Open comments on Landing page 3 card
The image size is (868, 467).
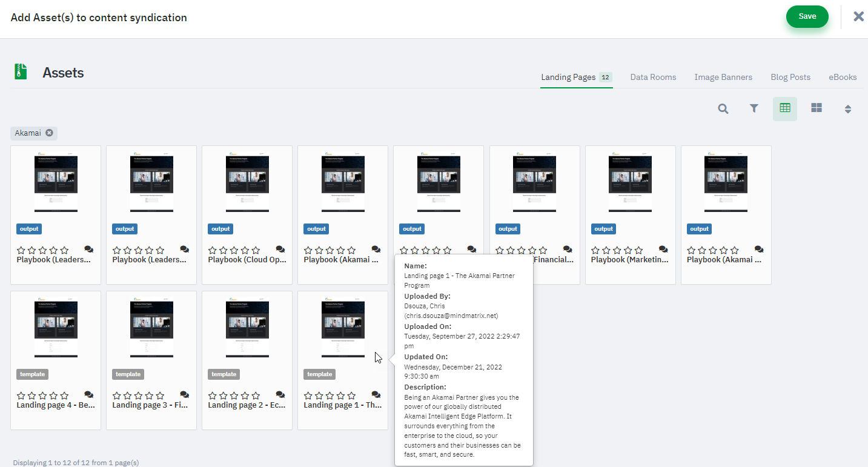(185, 395)
